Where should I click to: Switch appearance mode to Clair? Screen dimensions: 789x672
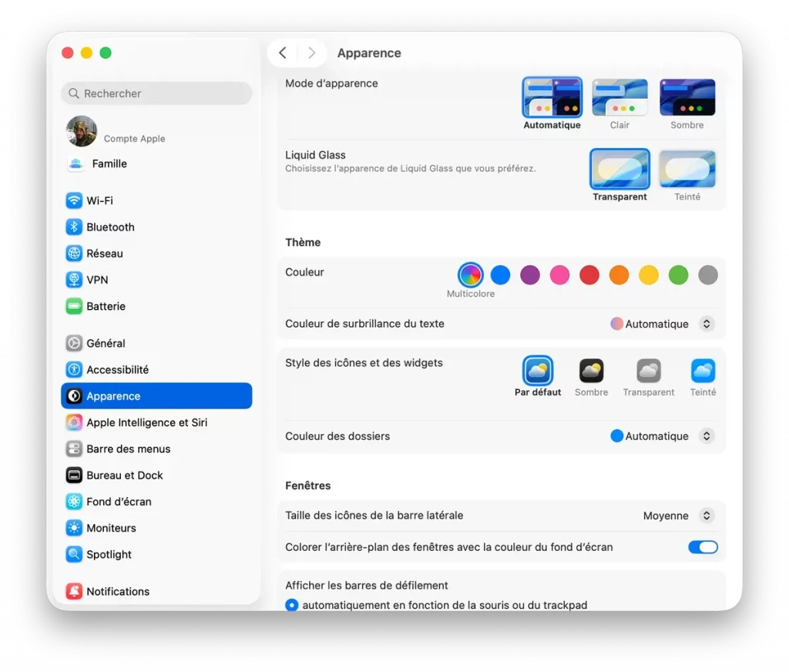[x=619, y=96]
